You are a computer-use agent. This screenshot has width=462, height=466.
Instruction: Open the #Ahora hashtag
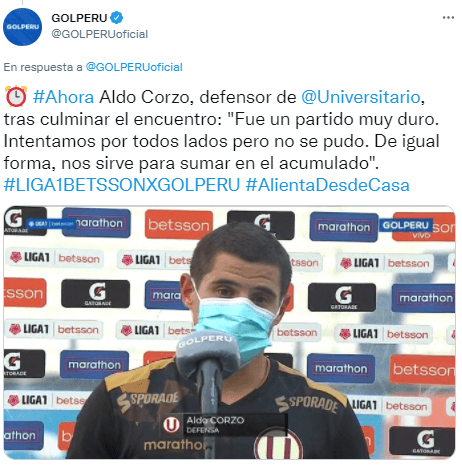[x=64, y=97]
